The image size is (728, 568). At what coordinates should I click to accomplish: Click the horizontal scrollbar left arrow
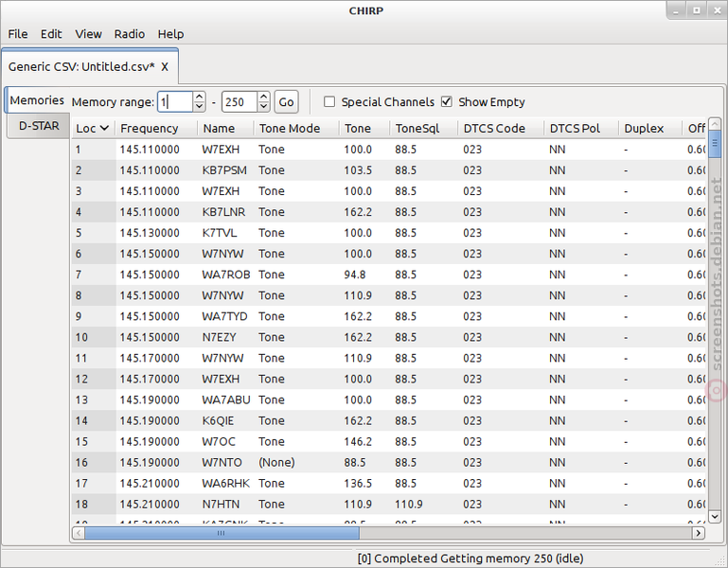coord(79,533)
